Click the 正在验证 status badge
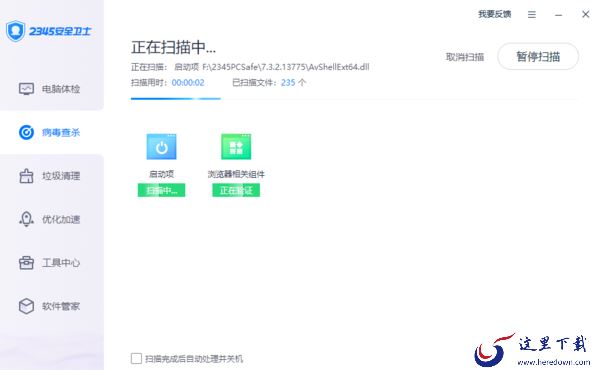 236,190
